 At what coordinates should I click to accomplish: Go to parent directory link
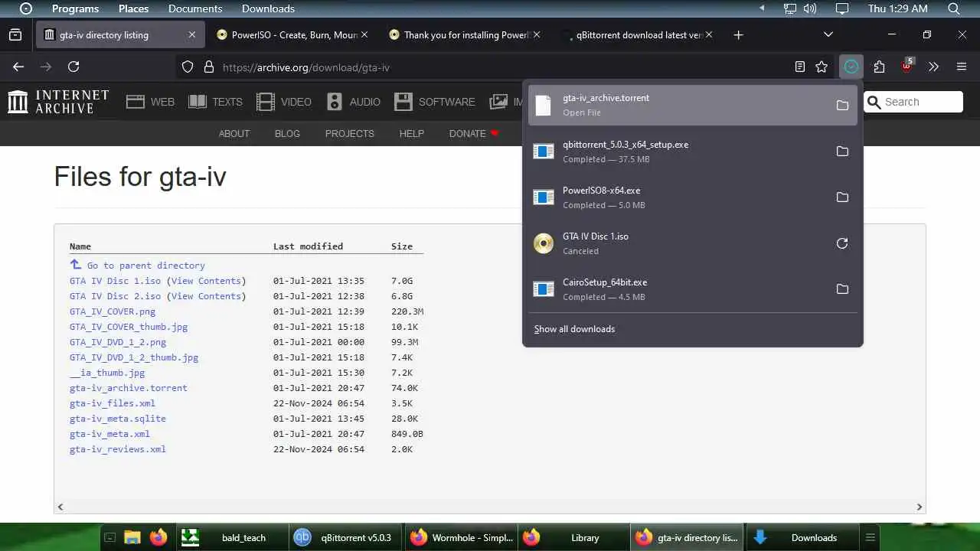[x=145, y=266]
